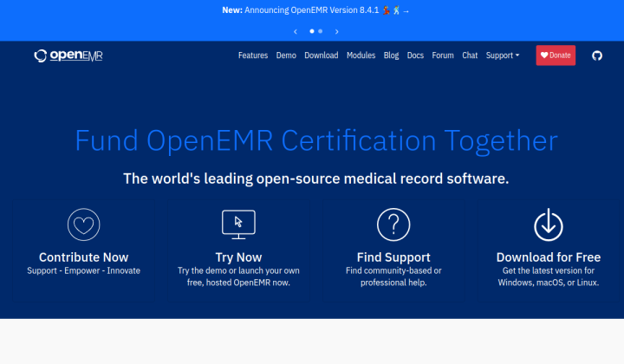Select the first carousel indicator dot
The image size is (624, 364).
(312, 31)
